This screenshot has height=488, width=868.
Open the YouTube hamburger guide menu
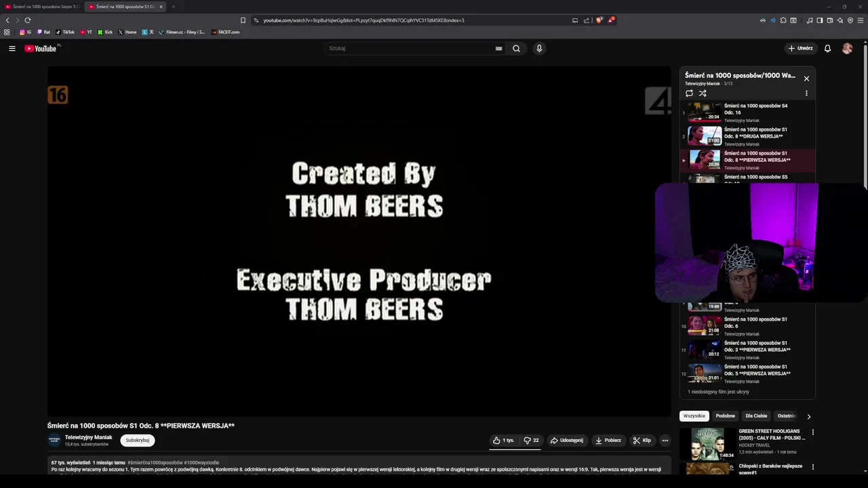point(12,48)
